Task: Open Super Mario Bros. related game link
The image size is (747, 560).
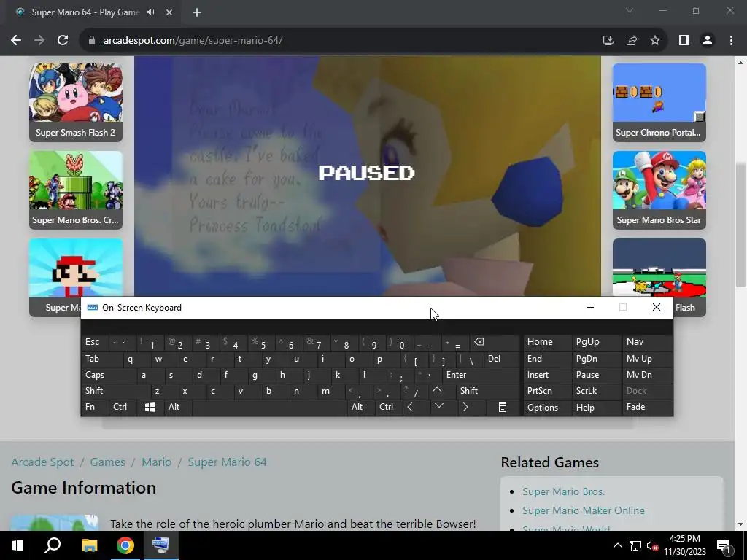Action: point(564,491)
